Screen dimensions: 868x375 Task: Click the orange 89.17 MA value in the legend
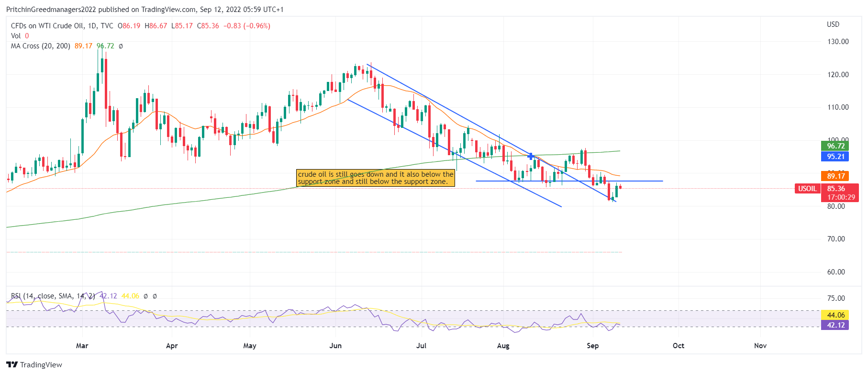click(x=83, y=46)
